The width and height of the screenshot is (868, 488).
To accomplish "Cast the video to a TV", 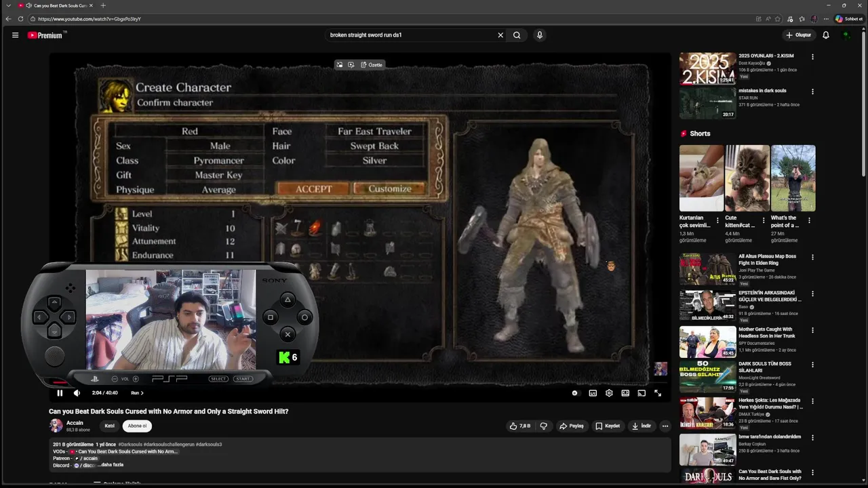I will coord(642,393).
